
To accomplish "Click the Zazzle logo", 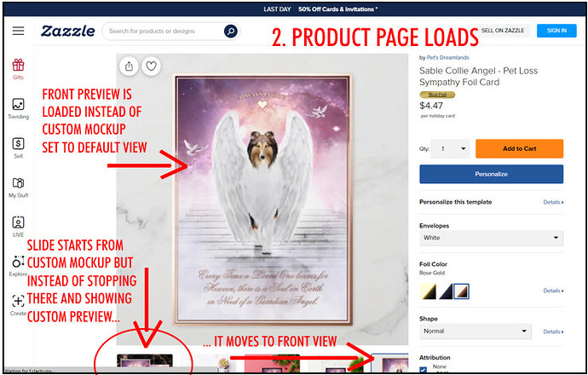I will (68, 32).
